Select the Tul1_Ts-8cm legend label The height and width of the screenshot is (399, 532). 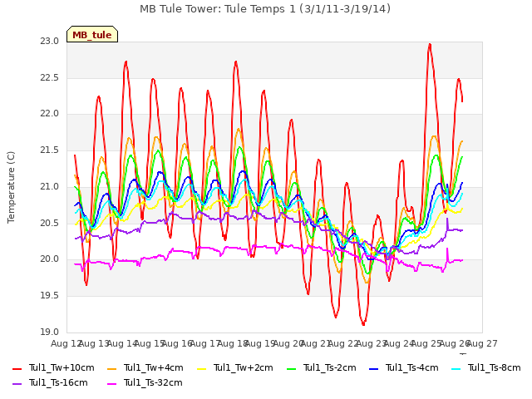click(x=494, y=367)
